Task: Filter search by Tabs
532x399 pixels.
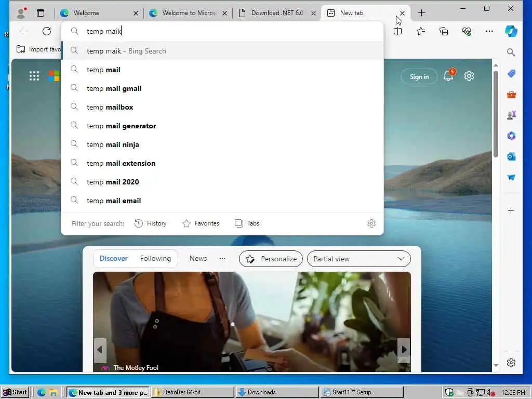Action: (247, 223)
